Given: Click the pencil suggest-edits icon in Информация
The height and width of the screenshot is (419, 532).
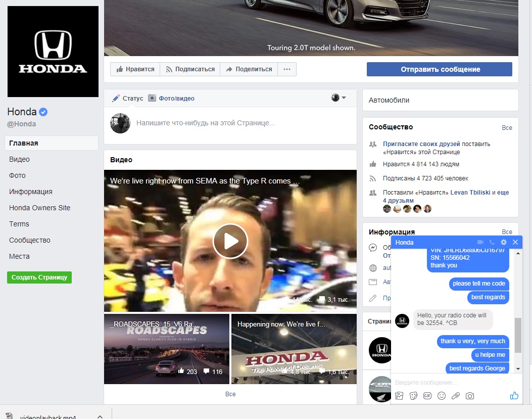Looking at the screenshot, I should coord(373,298).
